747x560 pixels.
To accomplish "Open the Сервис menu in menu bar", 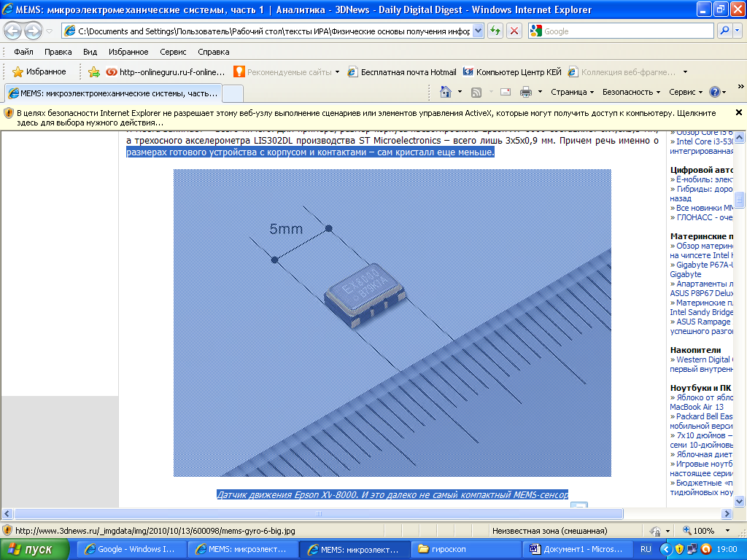I will [x=173, y=52].
